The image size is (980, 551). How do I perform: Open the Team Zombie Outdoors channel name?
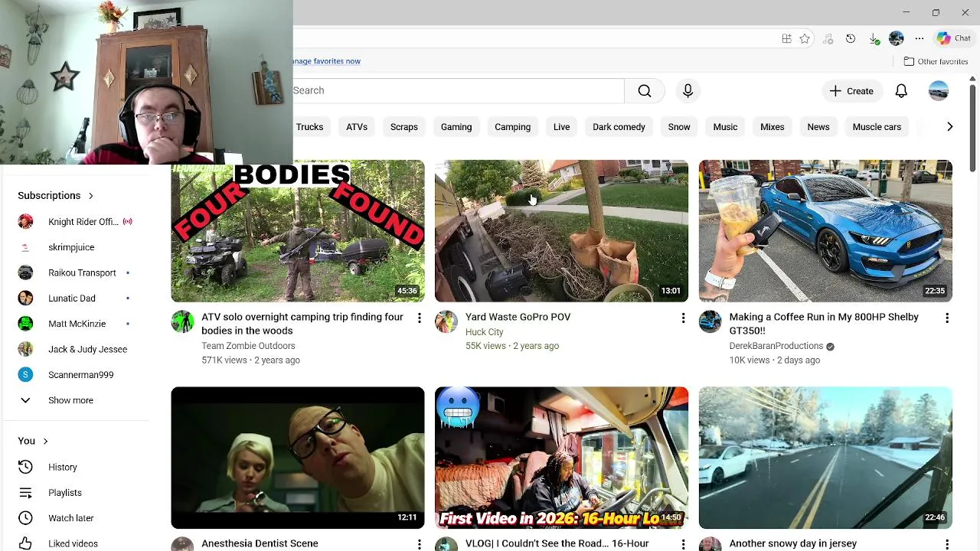248,346
